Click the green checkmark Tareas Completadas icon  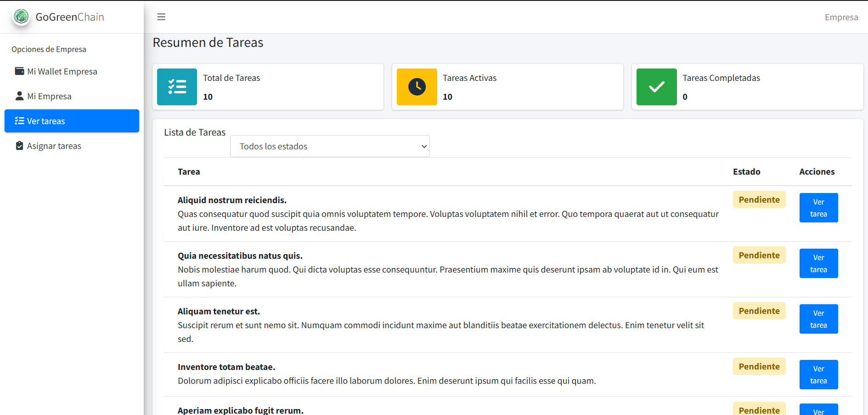656,87
